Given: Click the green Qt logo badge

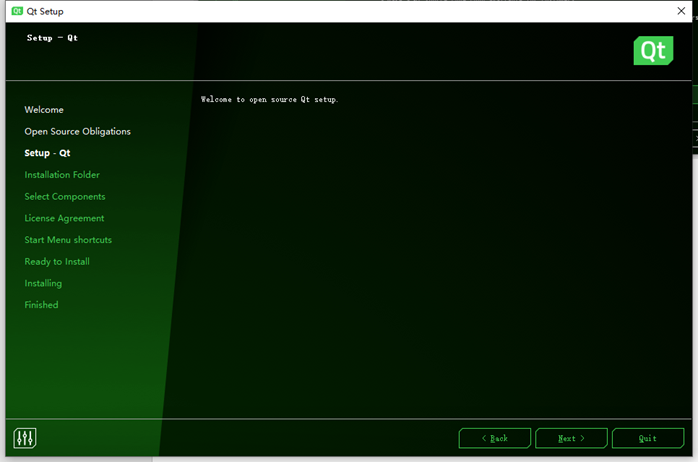Looking at the screenshot, I should (x=653, y=51).
